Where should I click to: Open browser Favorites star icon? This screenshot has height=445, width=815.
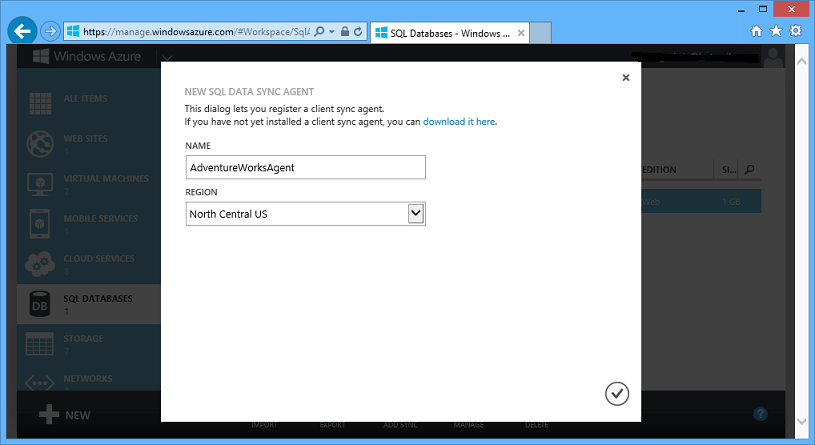pos(776,31)
